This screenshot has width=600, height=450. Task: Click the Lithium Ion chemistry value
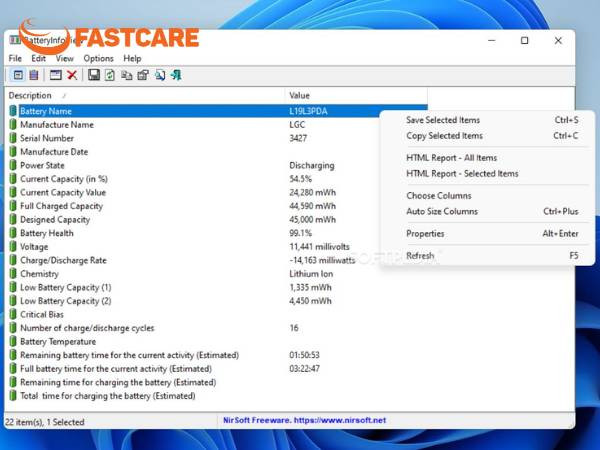point(311,274)
